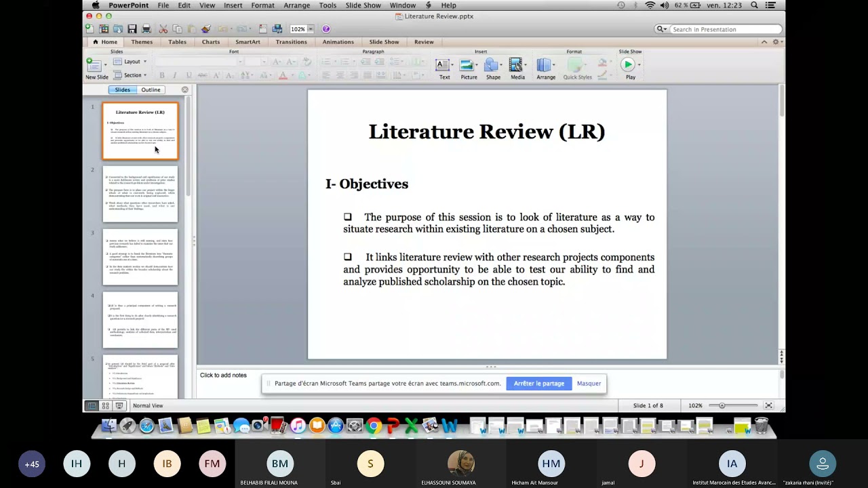Select the Cut scissors icon
The width and height of the screenshot is (868, 488).
163,29
